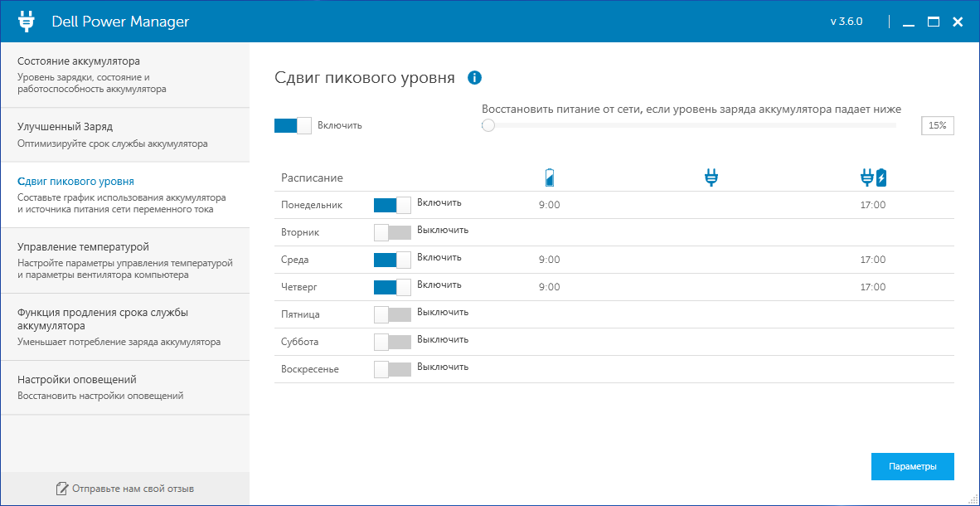The image size is (980, 506).
Task: Click the feedback pencil icon
Action: point(61,489)
